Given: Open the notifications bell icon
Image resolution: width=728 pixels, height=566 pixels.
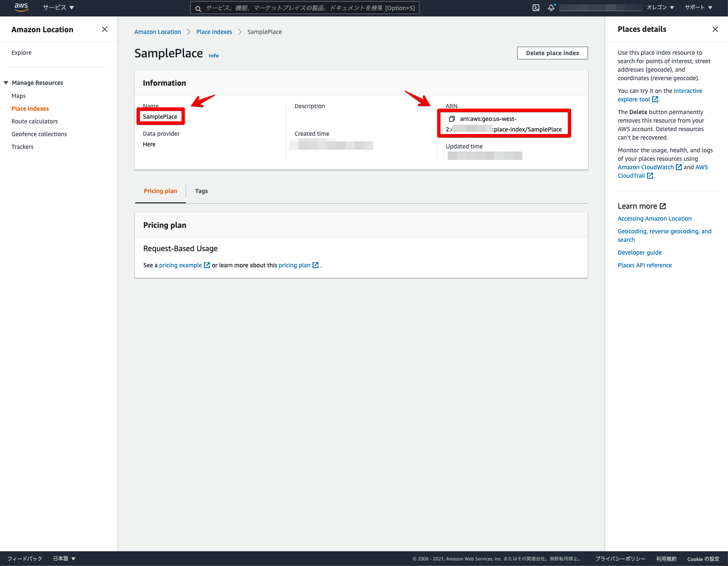Looking at the screenshot, I should tap(551, 7).
